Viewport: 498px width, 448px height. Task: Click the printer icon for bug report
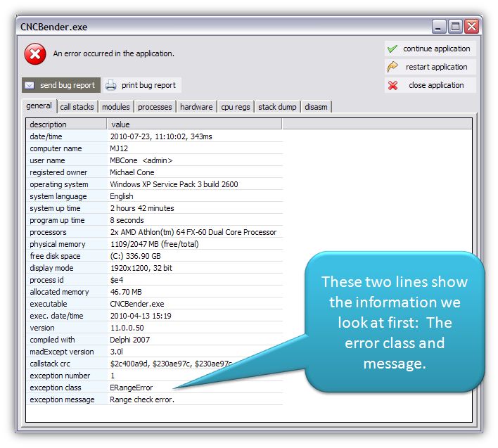point(111,86)
